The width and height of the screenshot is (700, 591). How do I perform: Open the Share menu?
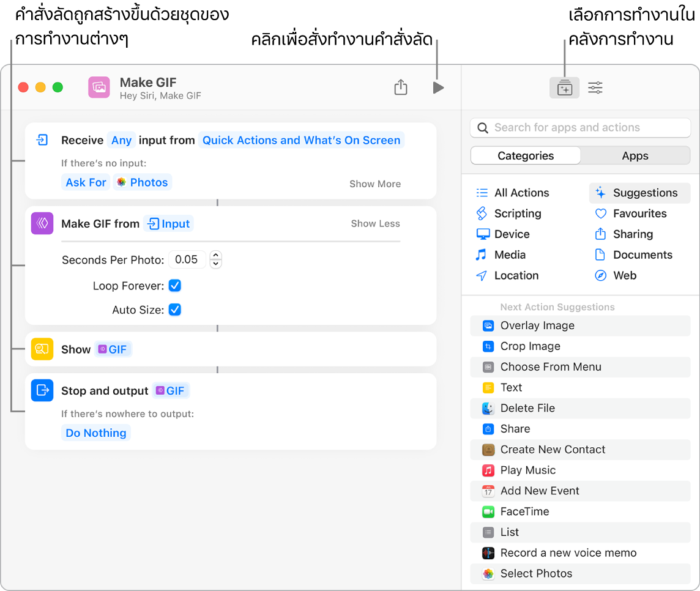401,87
